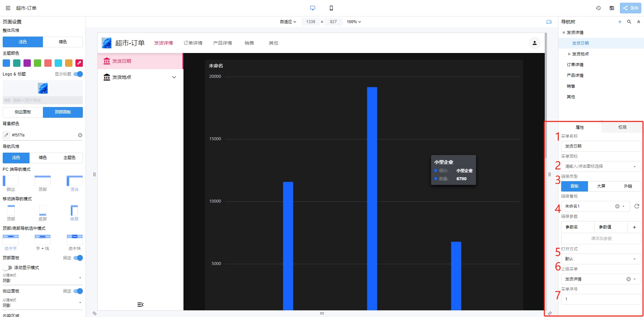Screen dimensions: 644x317
Task: Open the 自适应 size mode dropdown
Action: click(x=288, y=22)
